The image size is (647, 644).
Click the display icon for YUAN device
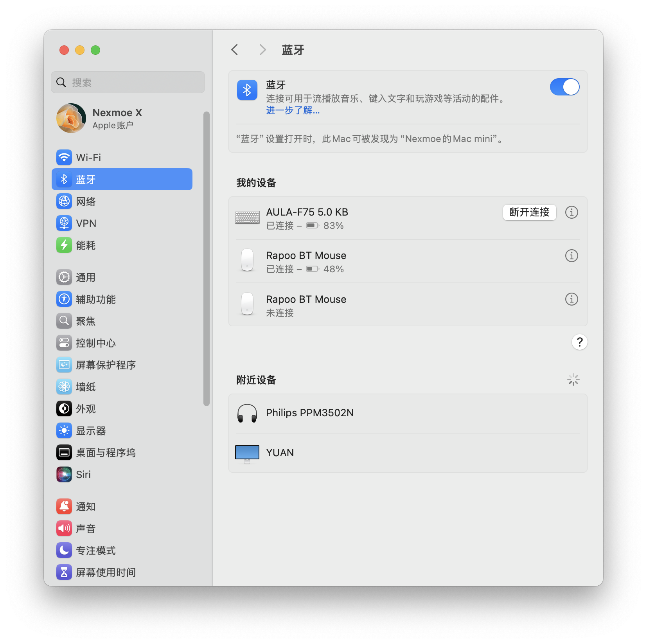(x=247, y=454)
